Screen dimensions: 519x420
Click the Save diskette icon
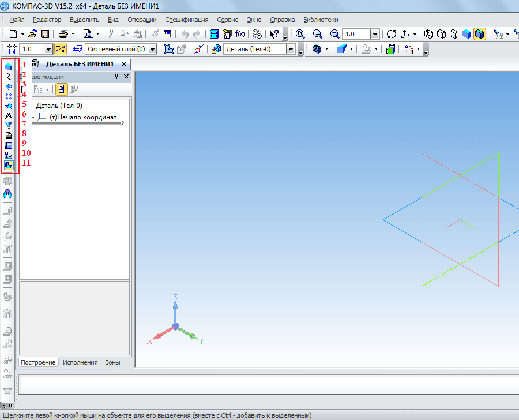pyautogui.click(x=44, y=34)
